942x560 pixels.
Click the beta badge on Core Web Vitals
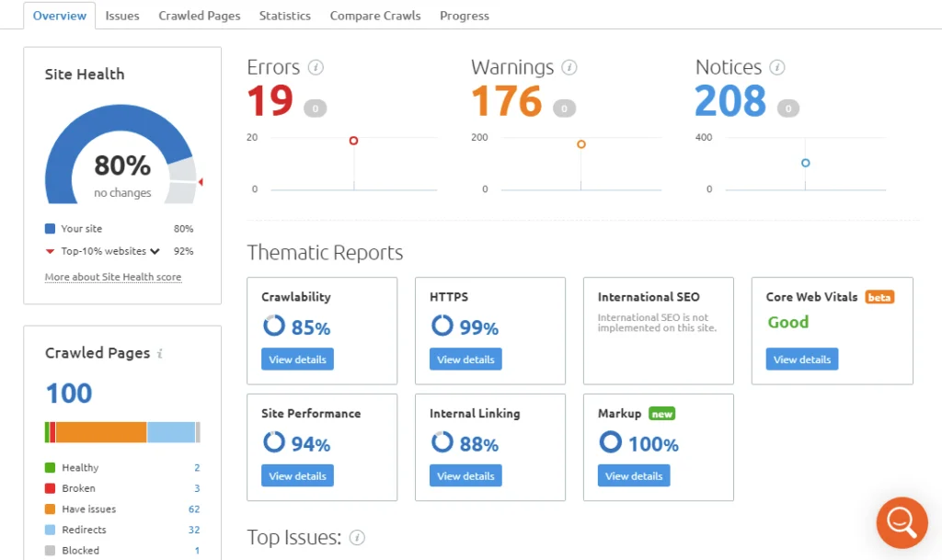pyautogui.click(x=879, y=296)
